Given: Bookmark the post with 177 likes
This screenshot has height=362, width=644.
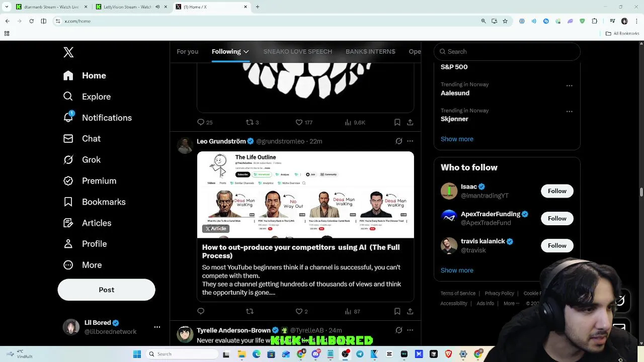Looking at the screenshot, I should (x=397, y=122).
